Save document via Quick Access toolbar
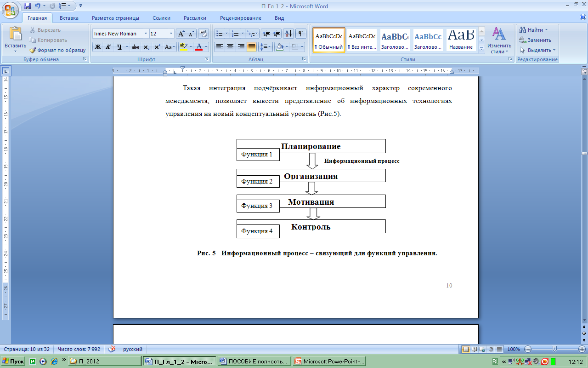588x368 pixels. 28,6
